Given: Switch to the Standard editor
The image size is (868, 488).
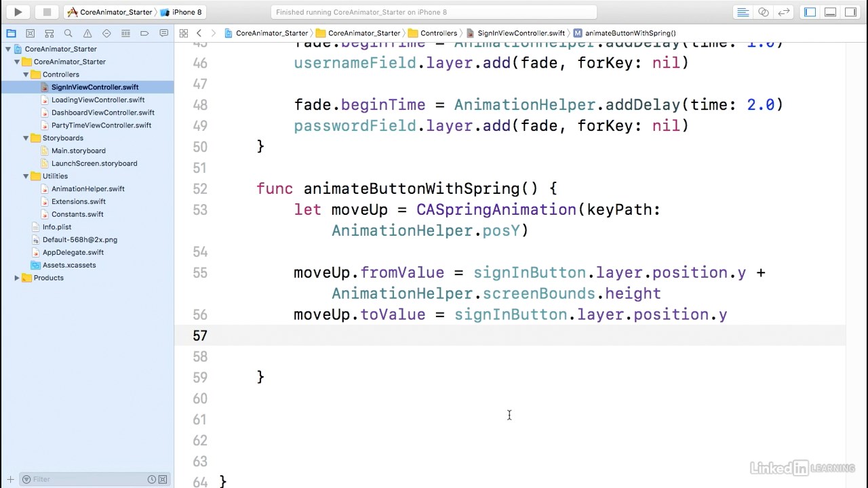Looking at the screenshot, I should pyautogui.click(x=743, y=12).
